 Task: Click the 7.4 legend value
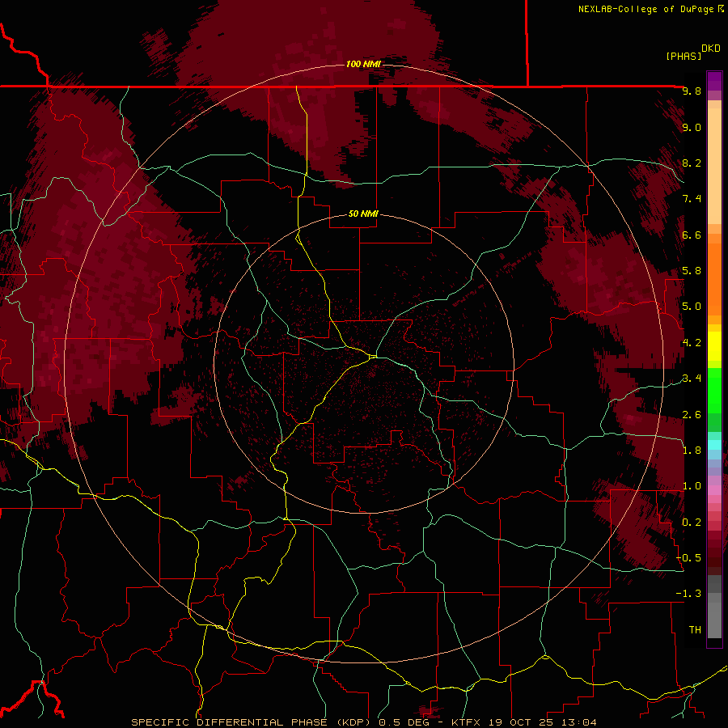tap(692, 199)
